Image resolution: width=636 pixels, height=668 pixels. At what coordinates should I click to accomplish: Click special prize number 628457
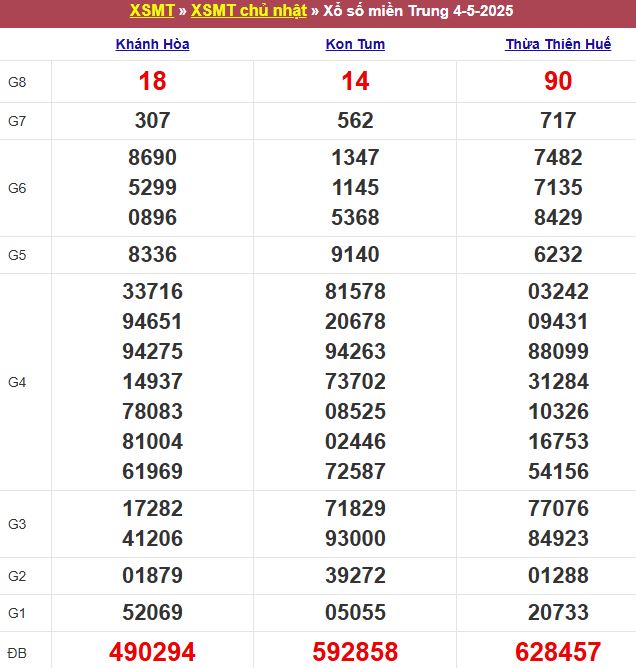coord(558,652)
